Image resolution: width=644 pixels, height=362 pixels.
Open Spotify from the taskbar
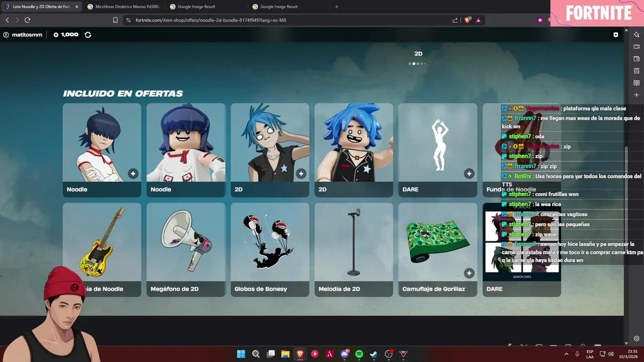359,354
